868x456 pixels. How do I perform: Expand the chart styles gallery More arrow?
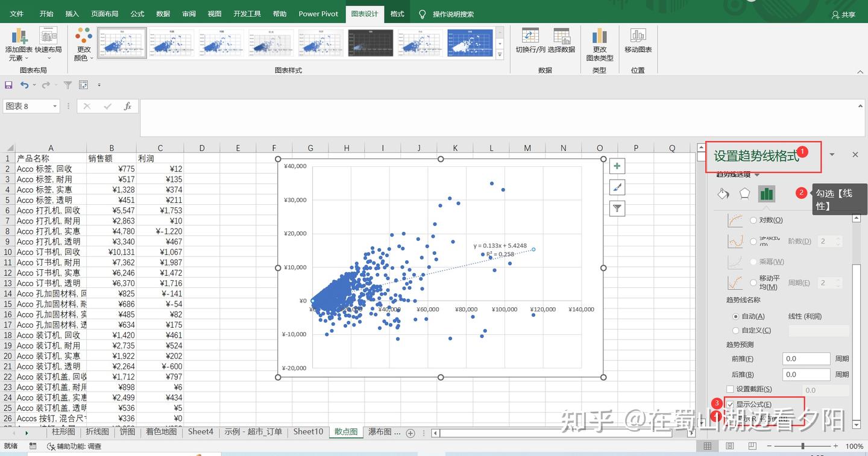tap(500, 55)
